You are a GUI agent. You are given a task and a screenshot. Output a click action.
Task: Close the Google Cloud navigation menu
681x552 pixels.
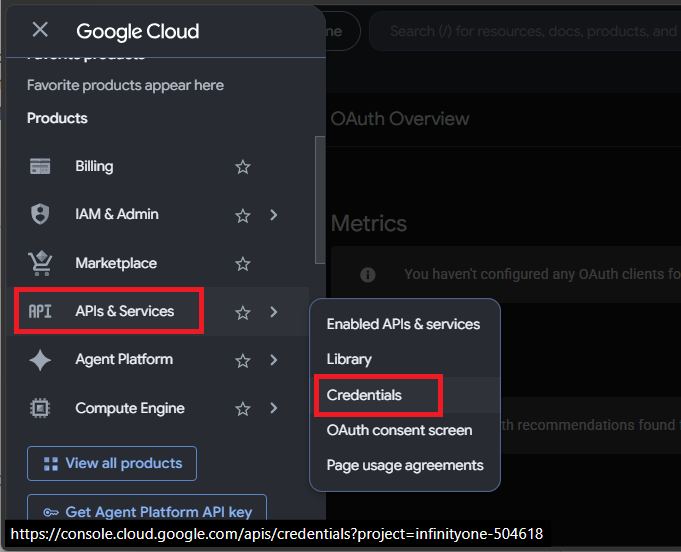pyautogui.click(x=40, y=30)
